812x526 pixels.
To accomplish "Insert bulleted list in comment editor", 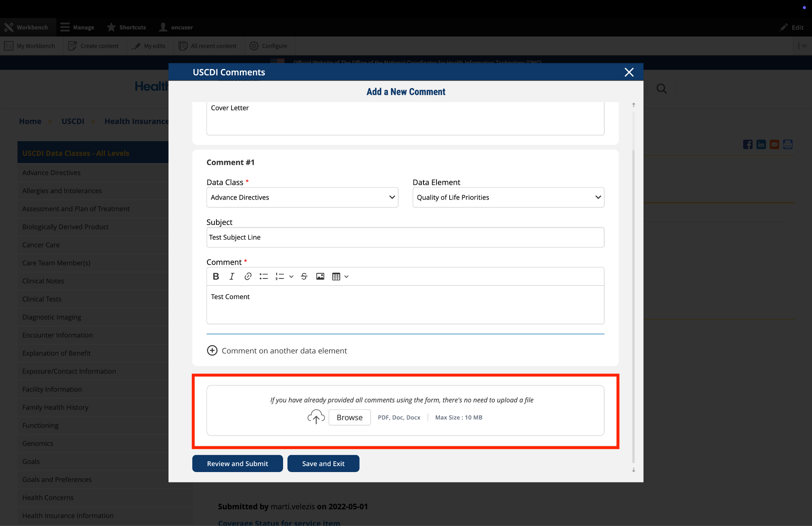I will 264,276.
